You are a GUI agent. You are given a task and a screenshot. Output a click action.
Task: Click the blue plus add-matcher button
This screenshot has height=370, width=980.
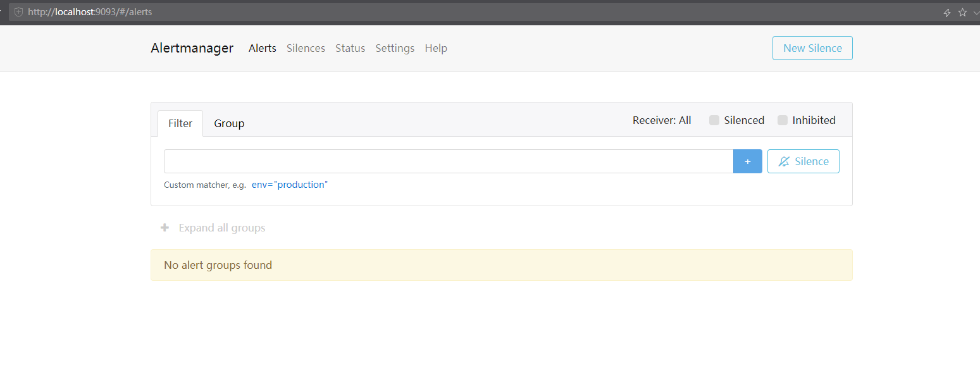point(748,161)
